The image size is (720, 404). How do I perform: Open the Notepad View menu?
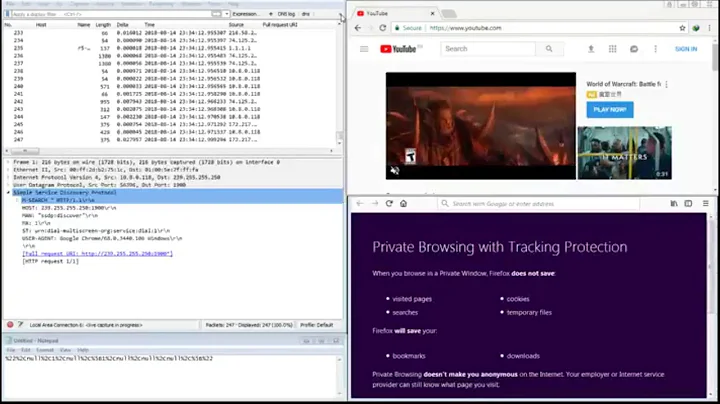(x=65, y=350)
